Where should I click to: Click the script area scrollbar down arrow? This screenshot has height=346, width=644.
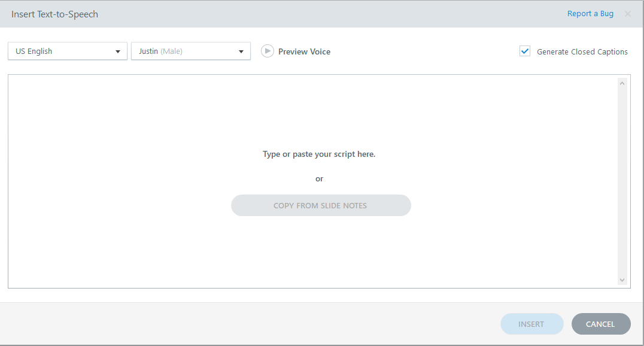pos(622,280)
